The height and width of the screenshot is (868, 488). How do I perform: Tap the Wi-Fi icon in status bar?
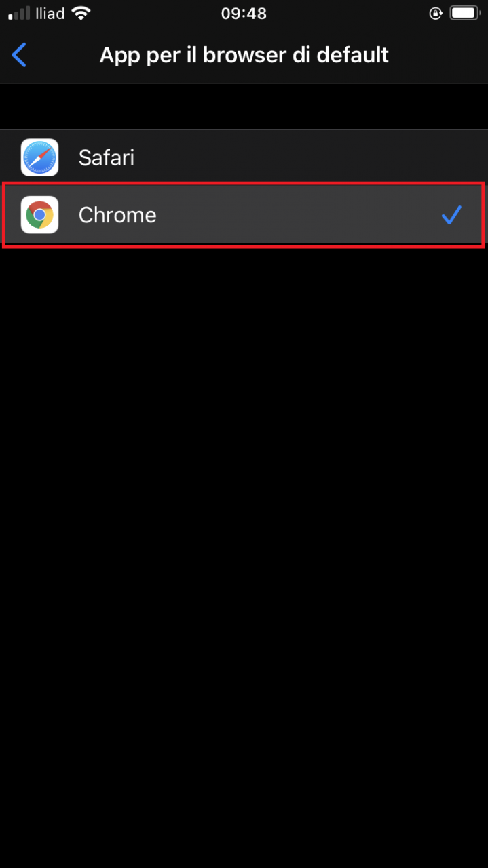pyautogui.click(x=81, y=13)
